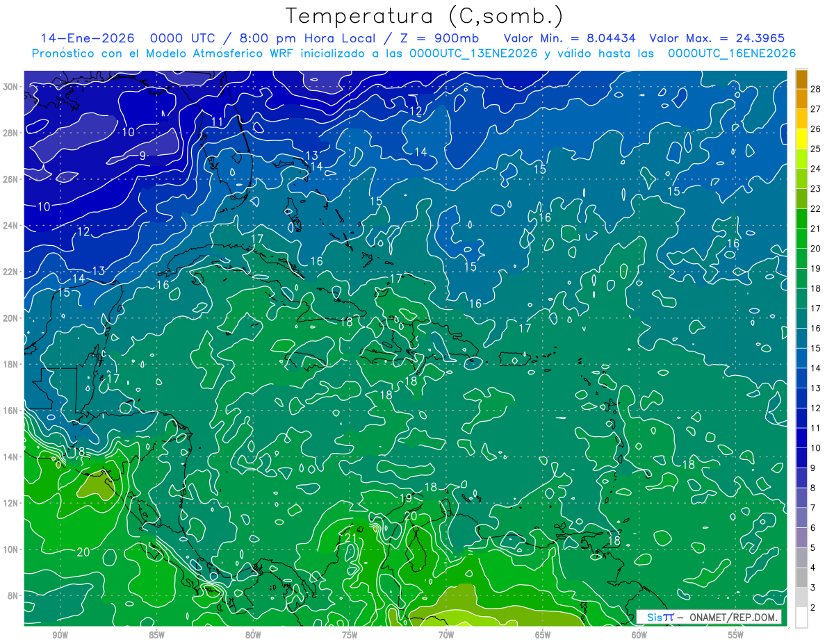Click the '12N' latitude label

pyautogui.click(x=12, y=503)
